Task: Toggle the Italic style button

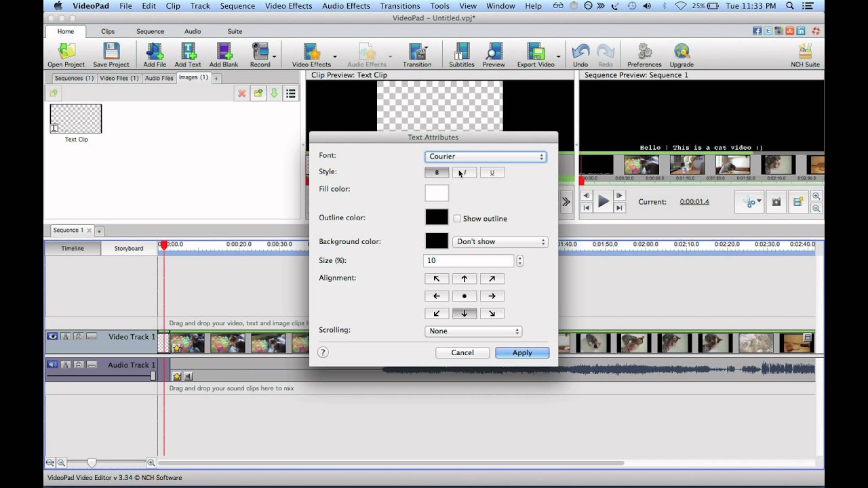Action: [x=465, y=172]
